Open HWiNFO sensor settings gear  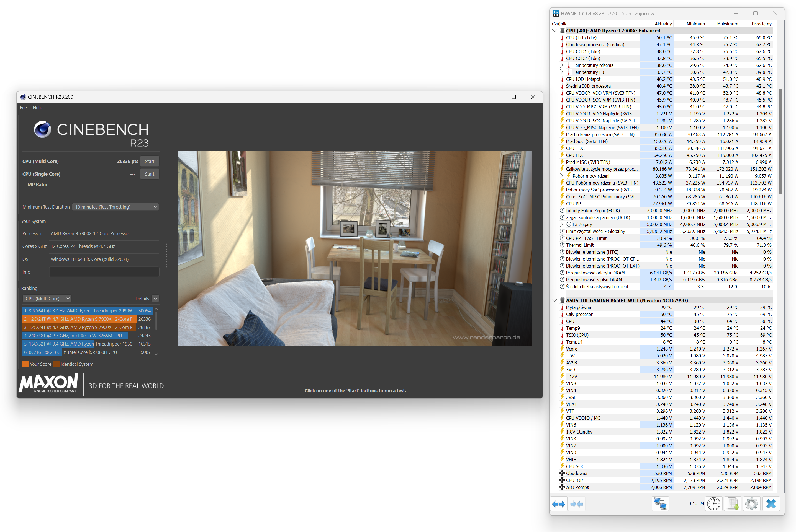(751, 504)
